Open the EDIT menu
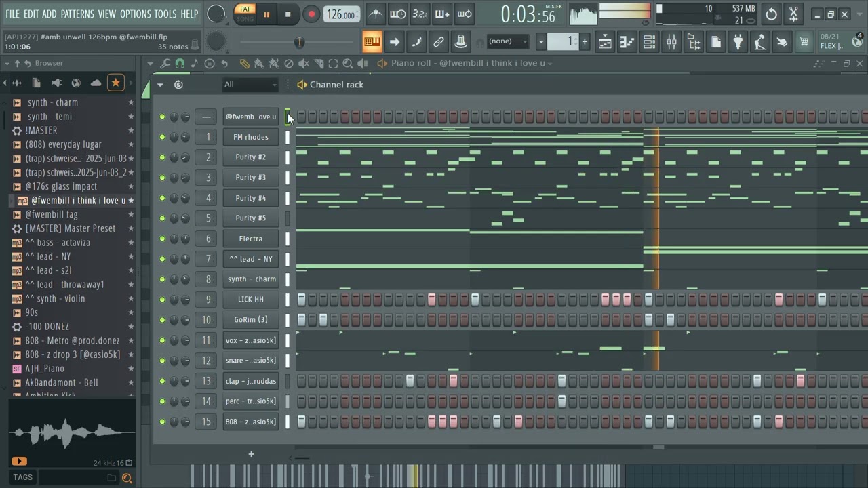The width and height of the screenshot is (868, 488). (x=31, y=14)
